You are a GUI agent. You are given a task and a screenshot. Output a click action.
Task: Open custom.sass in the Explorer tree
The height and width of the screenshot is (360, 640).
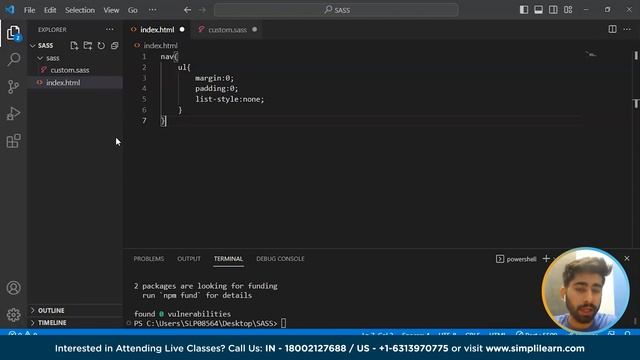click(x=70, y=70)
